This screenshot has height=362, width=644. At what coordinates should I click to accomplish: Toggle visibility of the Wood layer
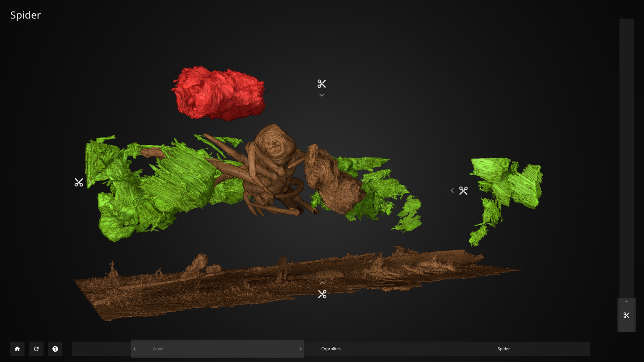point(217,349)
